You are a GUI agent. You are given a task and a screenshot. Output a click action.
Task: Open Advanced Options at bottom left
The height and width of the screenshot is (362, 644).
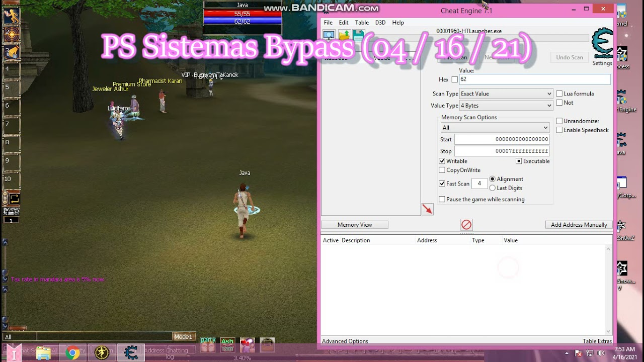[345, 341]
